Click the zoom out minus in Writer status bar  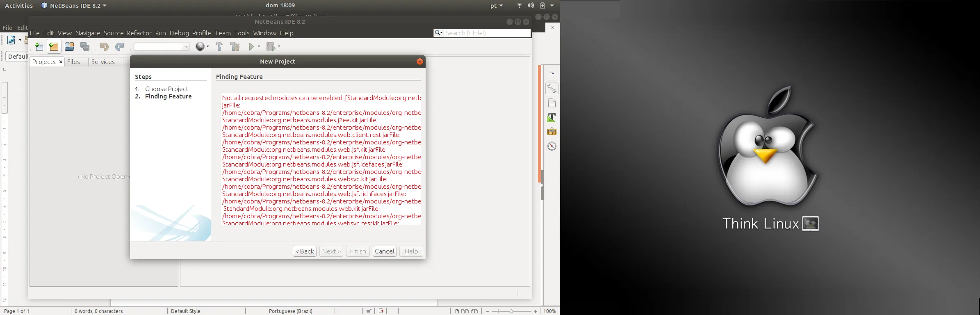click(x=488, y=311)
